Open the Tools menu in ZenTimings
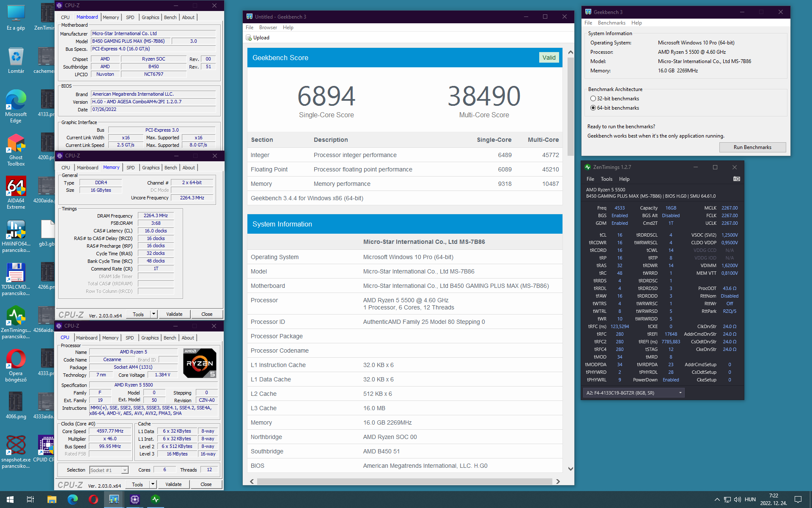812x508 pixels. (x=606, y=179)
